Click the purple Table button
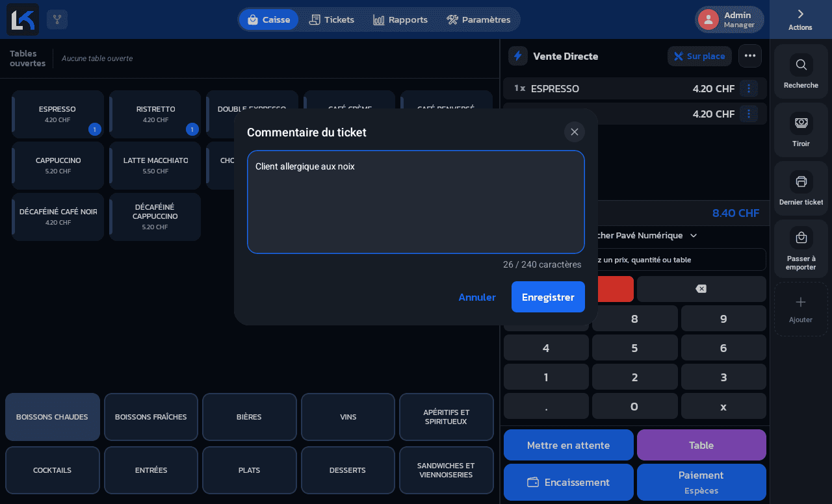Viewport: 832px width, 504px height. coord(701,445)
